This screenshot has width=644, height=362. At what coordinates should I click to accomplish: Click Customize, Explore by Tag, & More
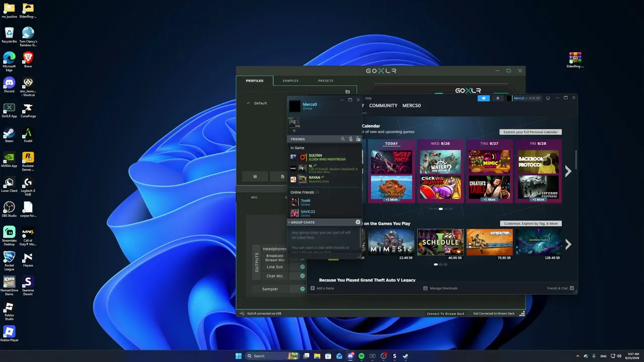530,224
